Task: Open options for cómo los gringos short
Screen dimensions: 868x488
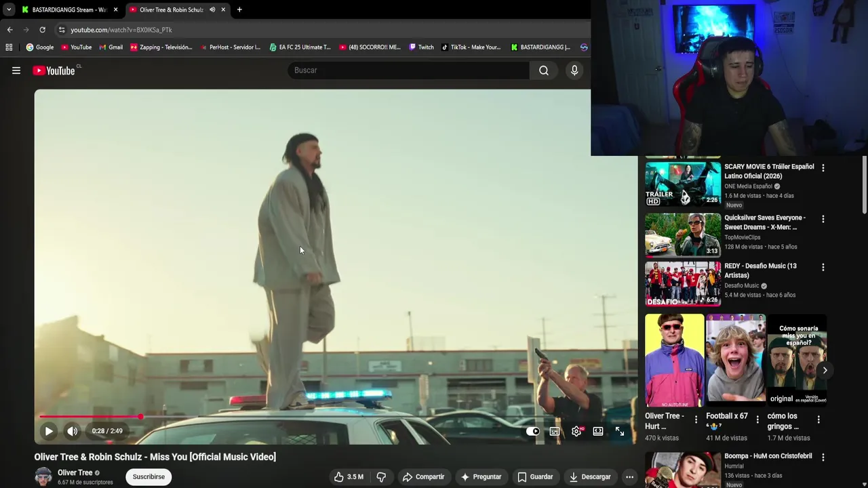Action: point(818,420)
